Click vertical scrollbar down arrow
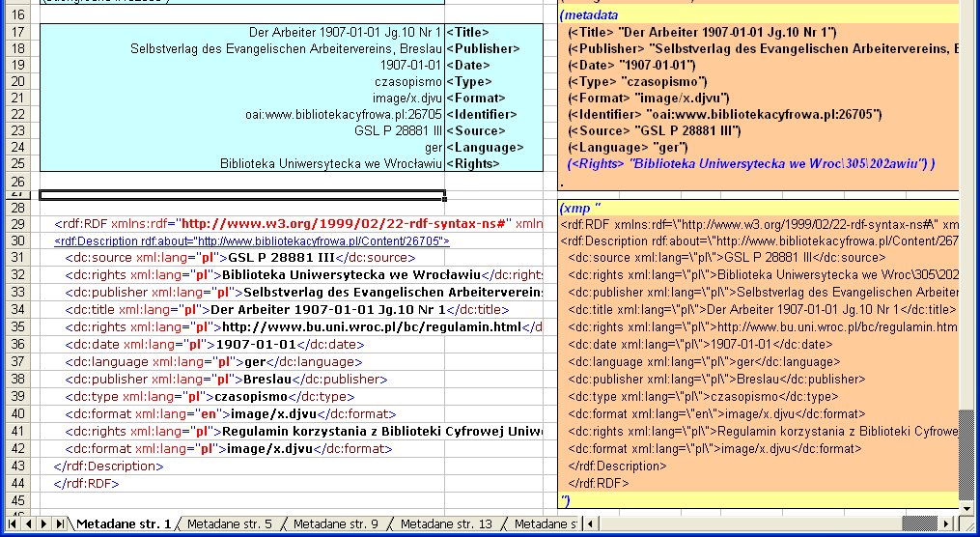Image resolution: width=980 pixels, height=537 pixels. pos(966,509)
